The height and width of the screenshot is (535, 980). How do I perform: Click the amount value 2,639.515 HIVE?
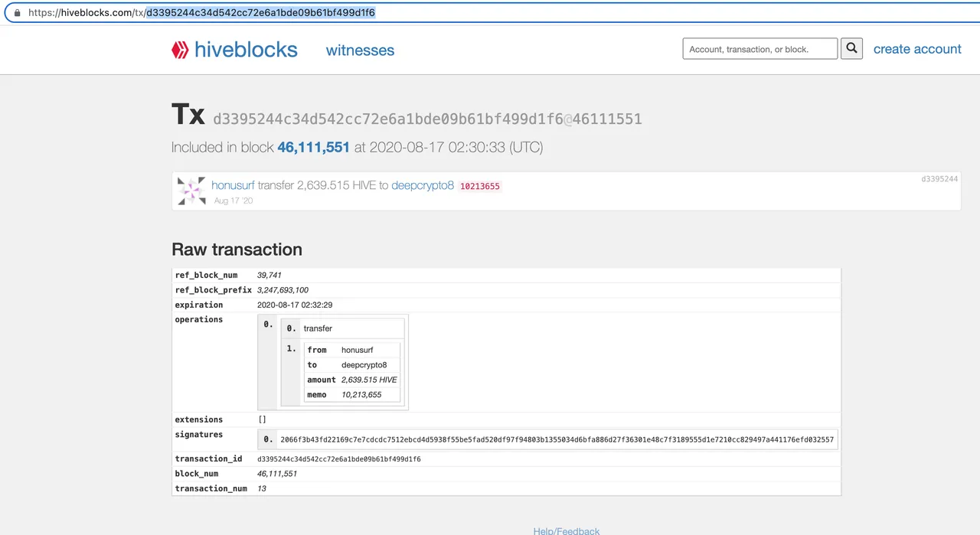(x=369, y=380)
